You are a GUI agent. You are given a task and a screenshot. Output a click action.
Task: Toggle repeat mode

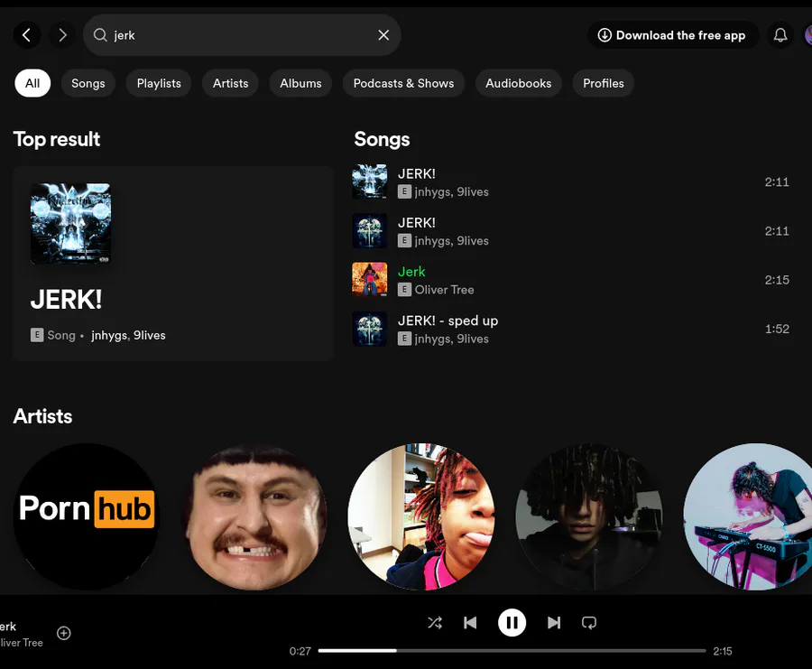[589, 622]
